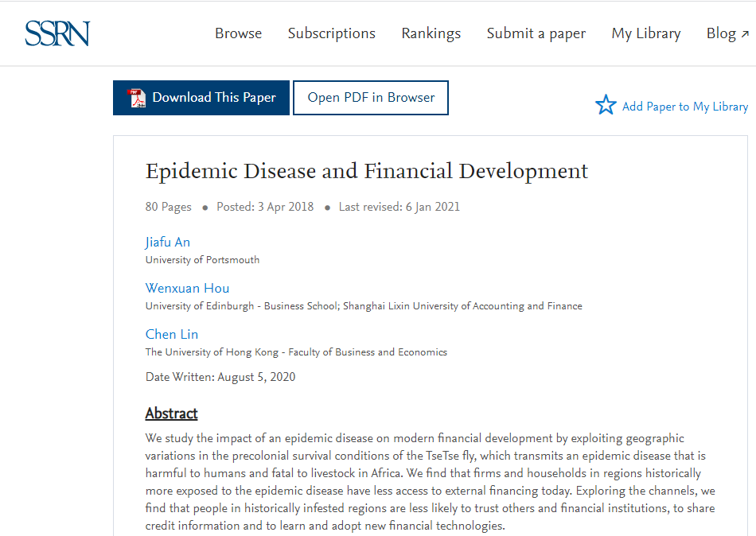Visit the Blog link
756x536 pixels.
click(x=720, y=33)
